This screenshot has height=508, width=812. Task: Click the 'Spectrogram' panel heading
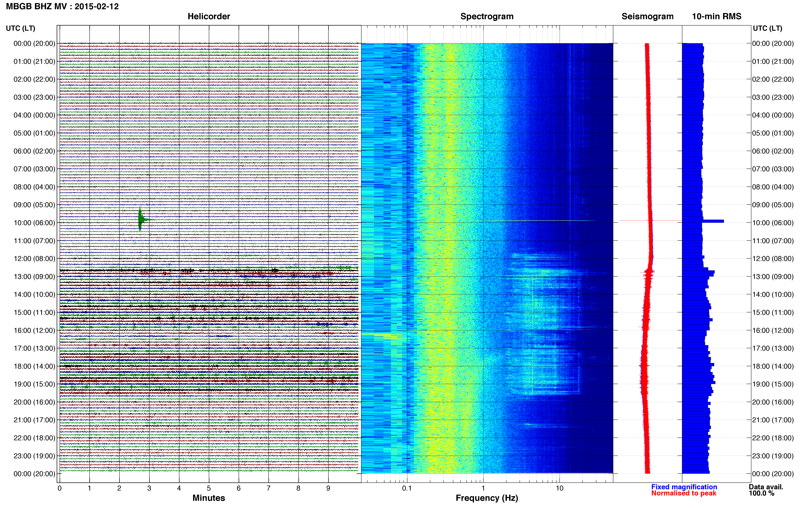487,16
